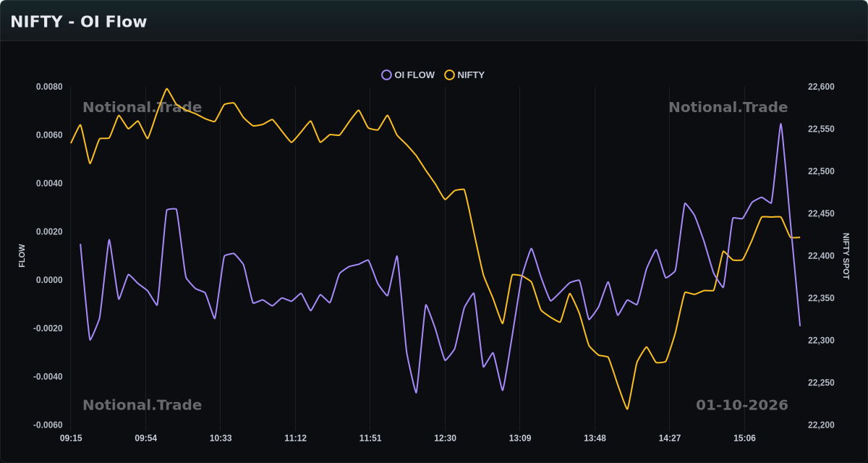This screenshot has height=463, width=868.
Task: Click the 13:09 time axis label
Action: (520, 438)
